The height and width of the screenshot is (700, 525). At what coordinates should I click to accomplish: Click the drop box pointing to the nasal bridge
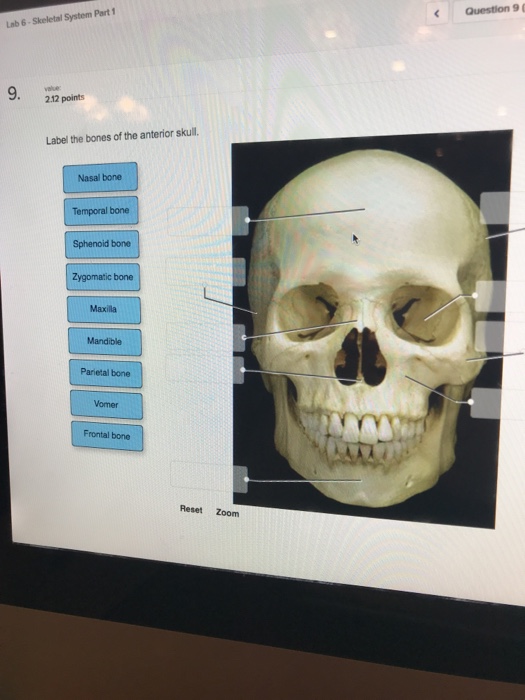click(x=206, y=338)
